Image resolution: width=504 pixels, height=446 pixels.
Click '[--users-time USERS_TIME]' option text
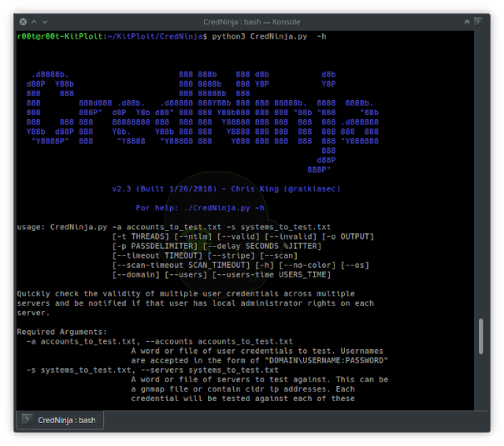[272, 274]
